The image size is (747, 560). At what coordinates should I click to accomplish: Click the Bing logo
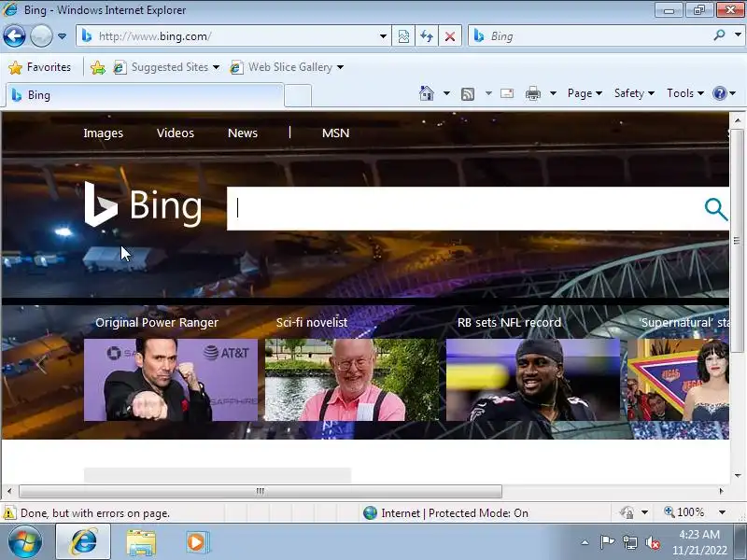143,204
